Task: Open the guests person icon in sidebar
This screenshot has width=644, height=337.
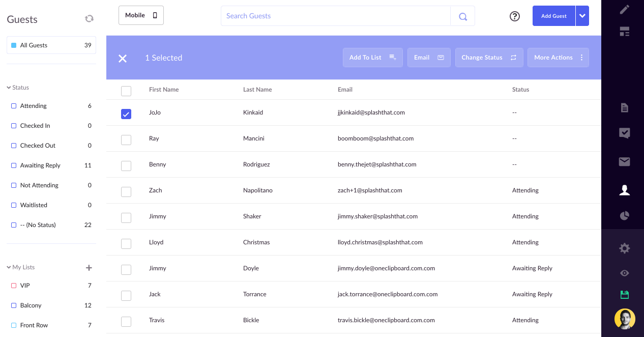Action: [625, 190]
